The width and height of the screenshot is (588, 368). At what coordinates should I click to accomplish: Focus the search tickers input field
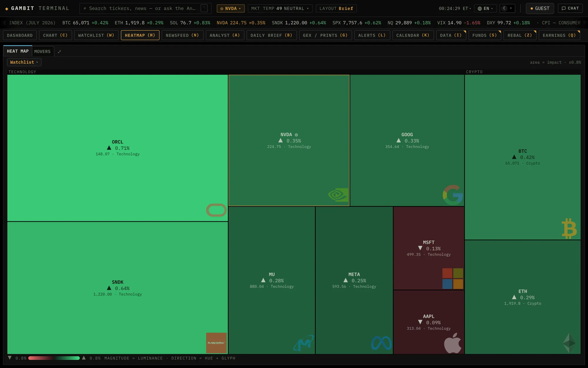[145, 9]
